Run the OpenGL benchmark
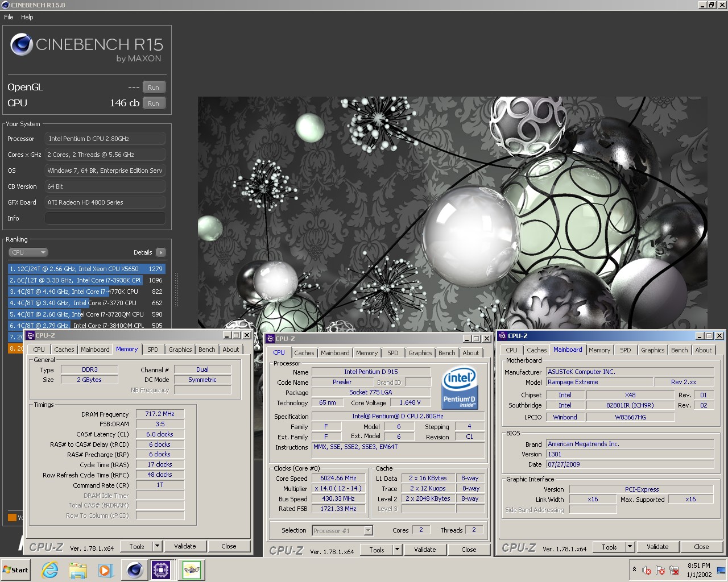 point(154,88)
